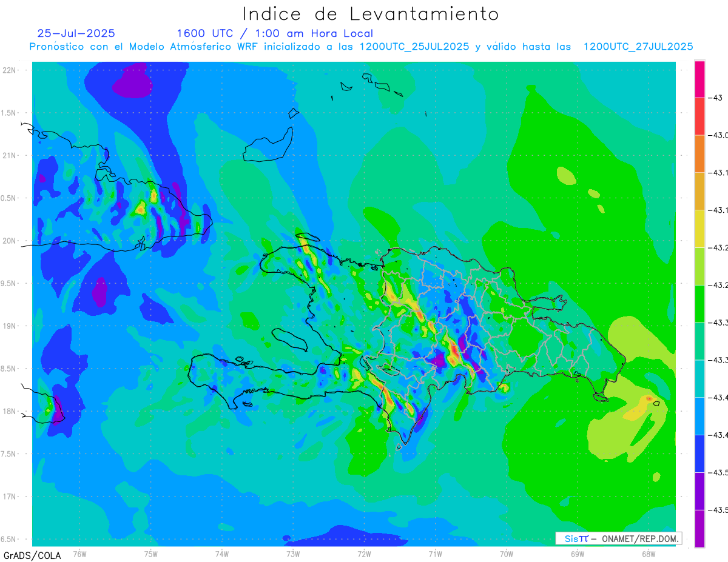Image resolution: width=728 pixels, height=562 pixels.
Task: Select the royal blue legend swatch
Action: 699,453
